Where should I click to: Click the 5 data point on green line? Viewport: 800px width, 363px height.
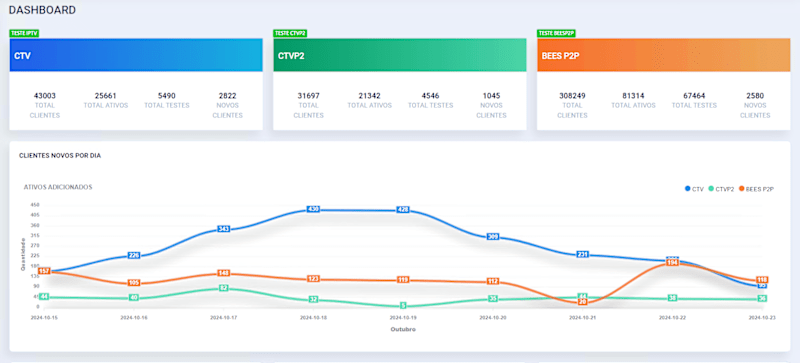point(403,305)
